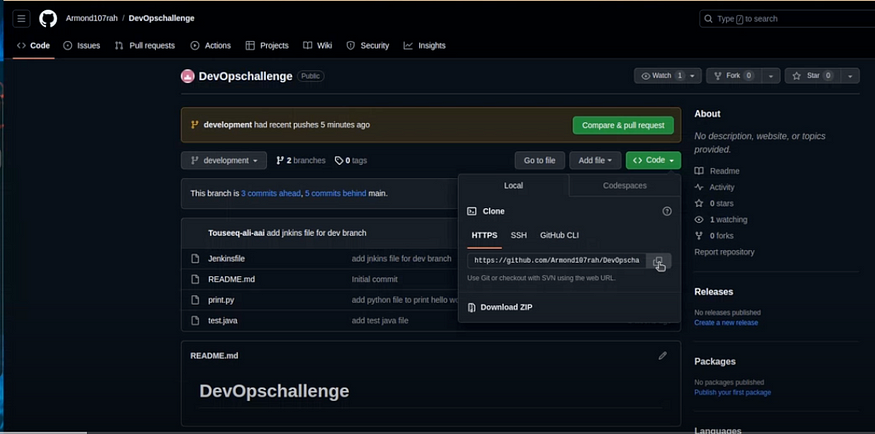
Task: View the Insights tab
Action: click(425, 46)
